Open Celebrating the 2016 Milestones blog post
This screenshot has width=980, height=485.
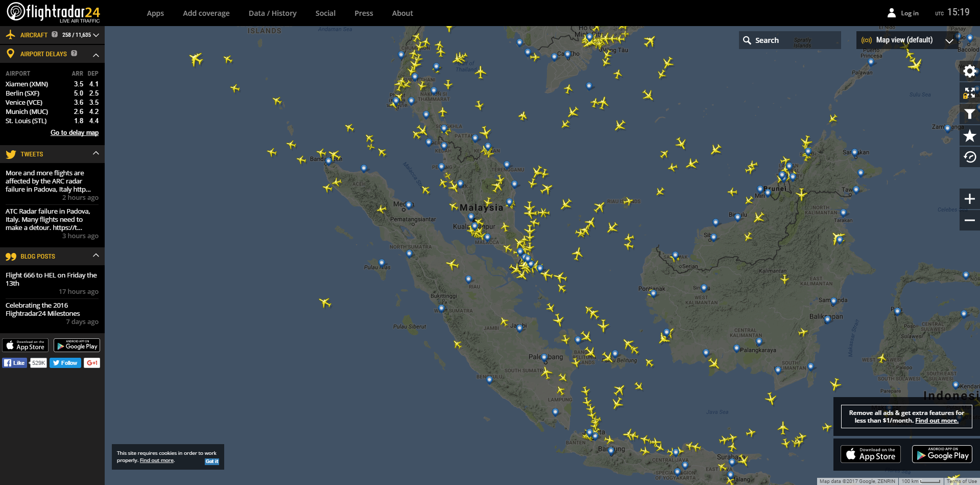click(43, 309)
